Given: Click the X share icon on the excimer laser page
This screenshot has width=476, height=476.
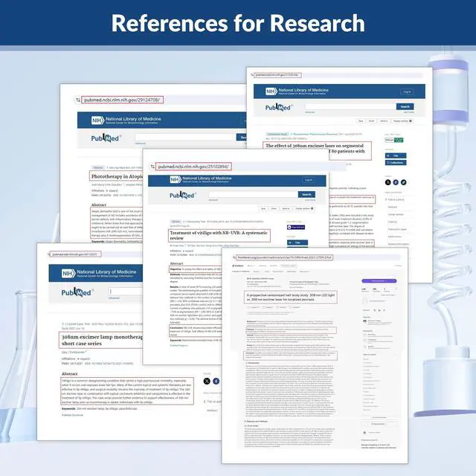Looking at the screenshot, I should 387,181.
